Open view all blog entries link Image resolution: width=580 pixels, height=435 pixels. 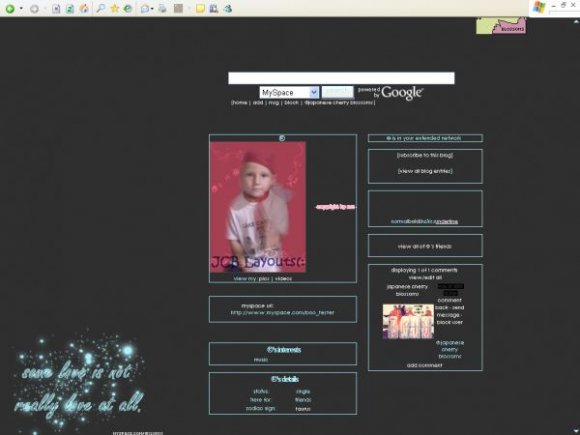[425, 171]
